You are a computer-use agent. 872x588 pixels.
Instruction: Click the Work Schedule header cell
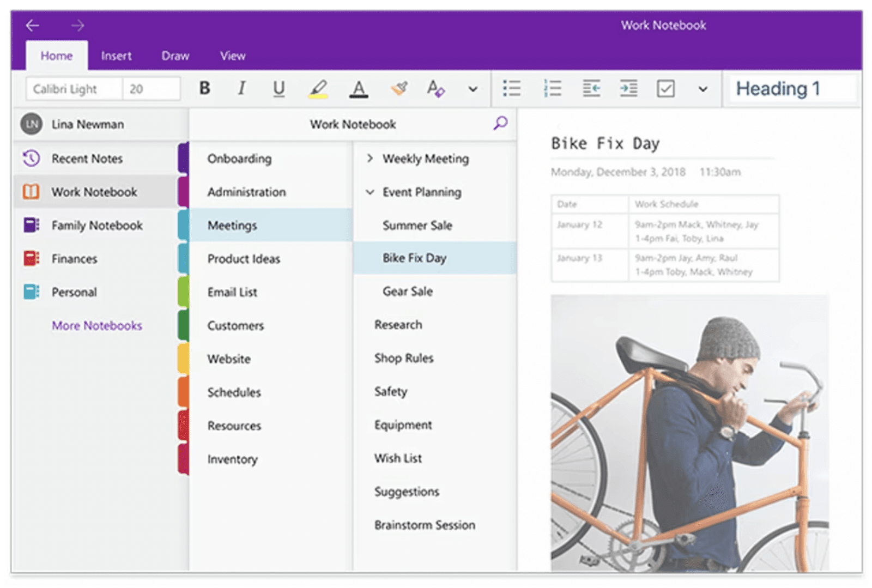(704, 204)
